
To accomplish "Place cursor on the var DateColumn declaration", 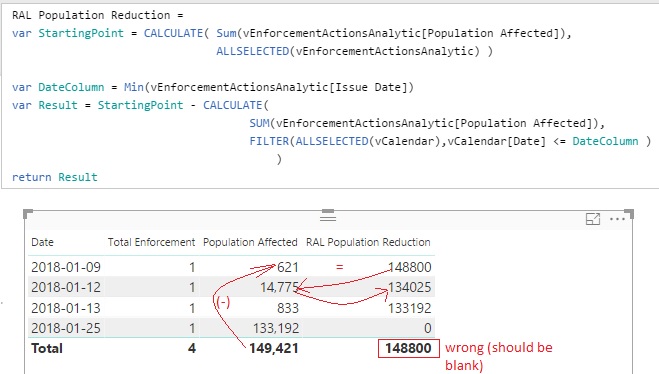I will click(x=58, y=87).
